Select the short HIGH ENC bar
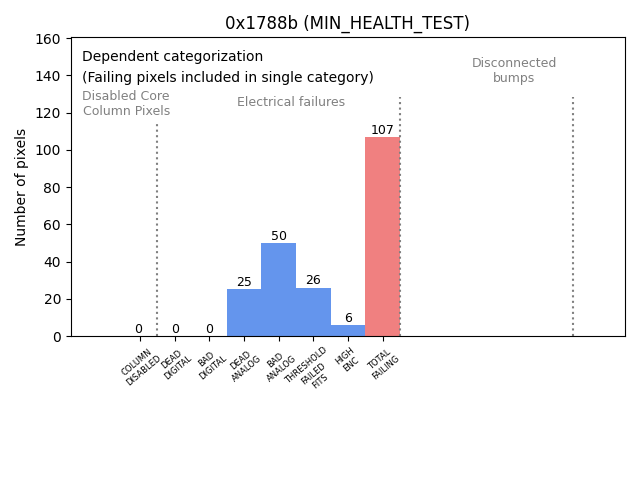The image size is (640, 480). pos(348,331)
